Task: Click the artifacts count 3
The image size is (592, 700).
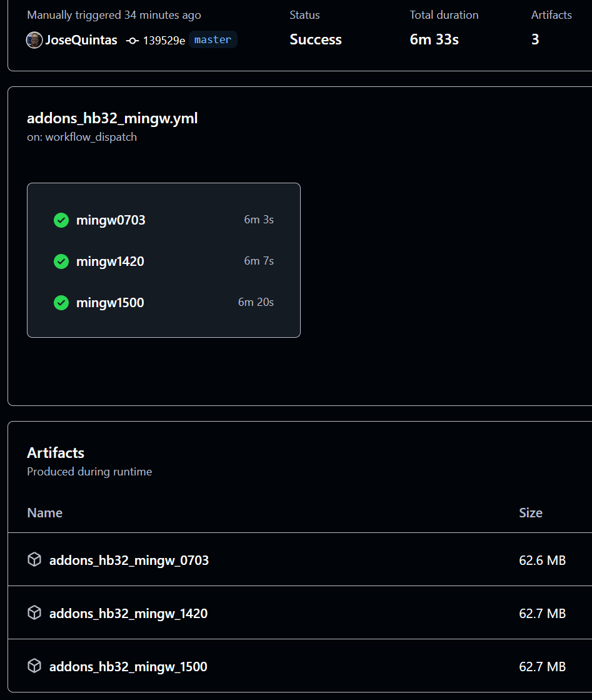Action: click(535, 39)
